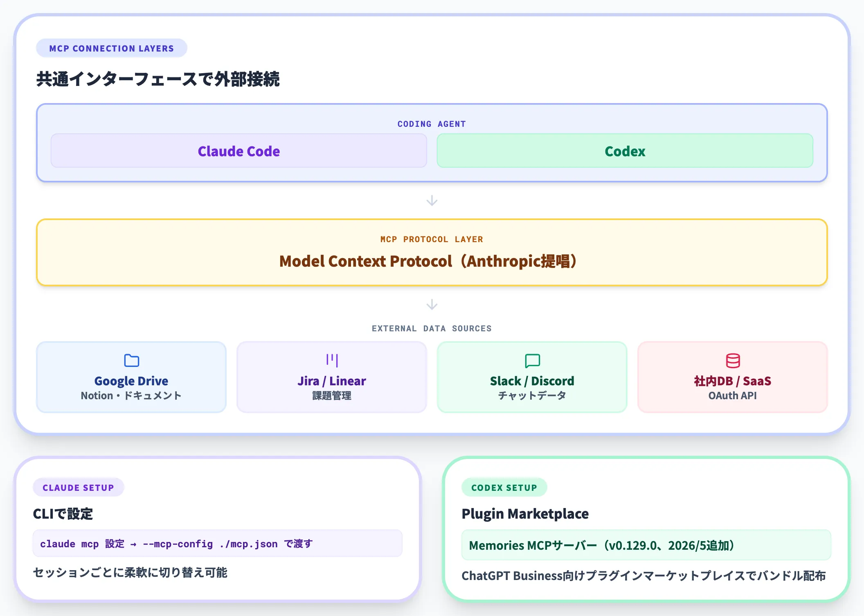Click the Memories MCPサーバー version line

tap(646, 545)
